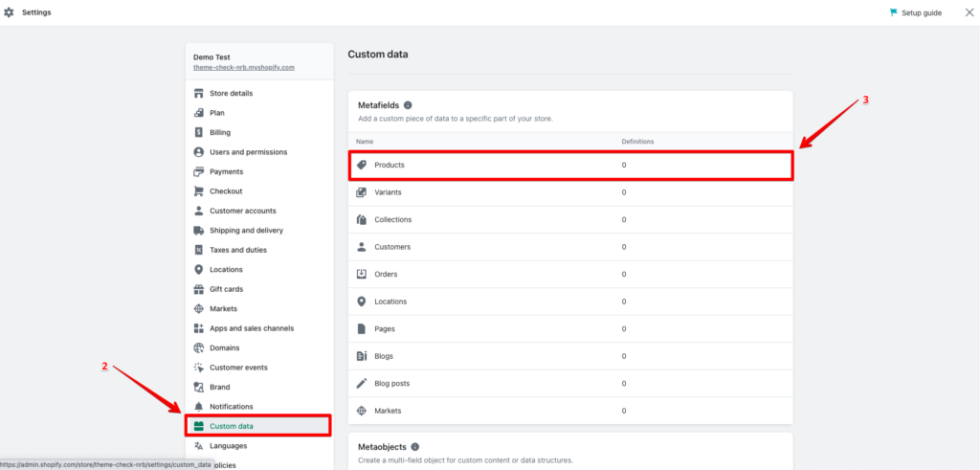
Task: Click the Checkout cart icon
Action: (199, 191)
